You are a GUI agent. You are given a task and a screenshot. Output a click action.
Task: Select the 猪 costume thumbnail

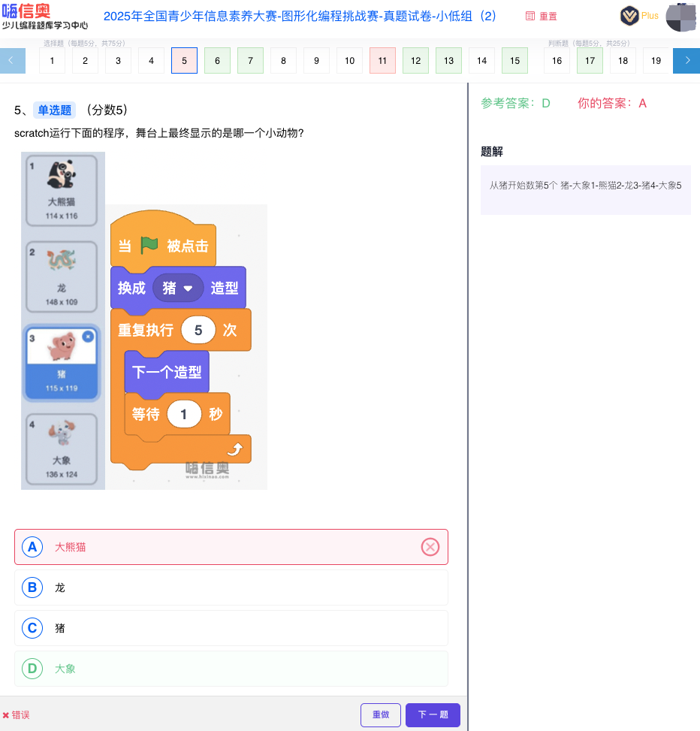(x=62, y=363)
